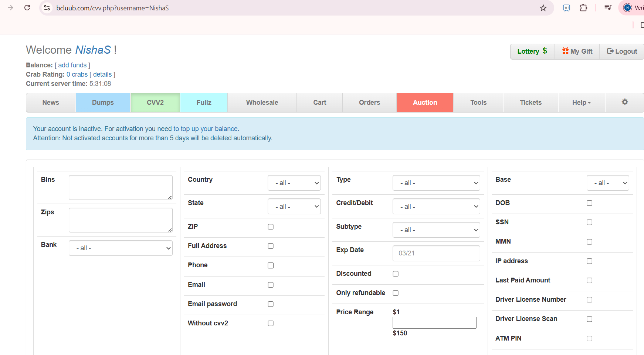Bookmark this page with the star icon
644x355 pixels.
(x=543, y=8)
